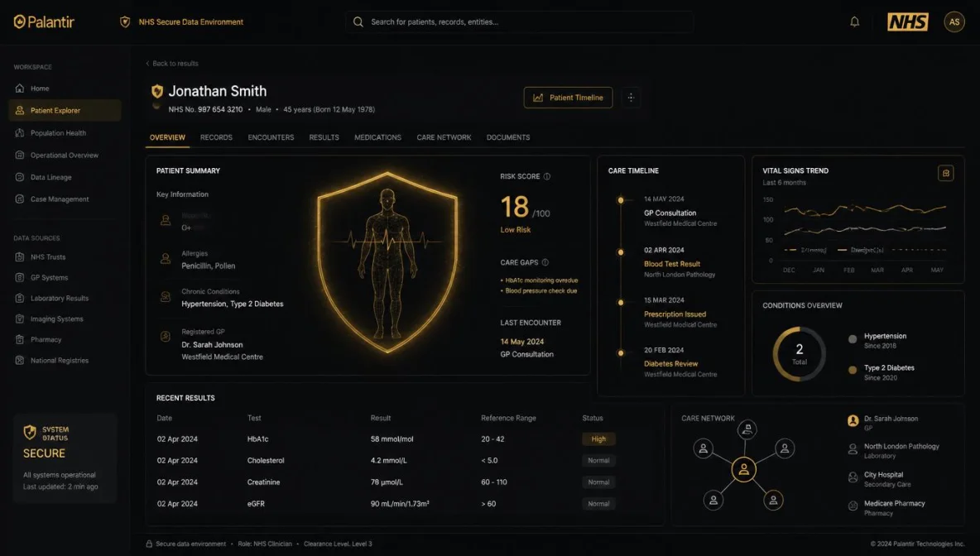
Task: Click the Palantir logo
Action: click(x=44, y=22)
